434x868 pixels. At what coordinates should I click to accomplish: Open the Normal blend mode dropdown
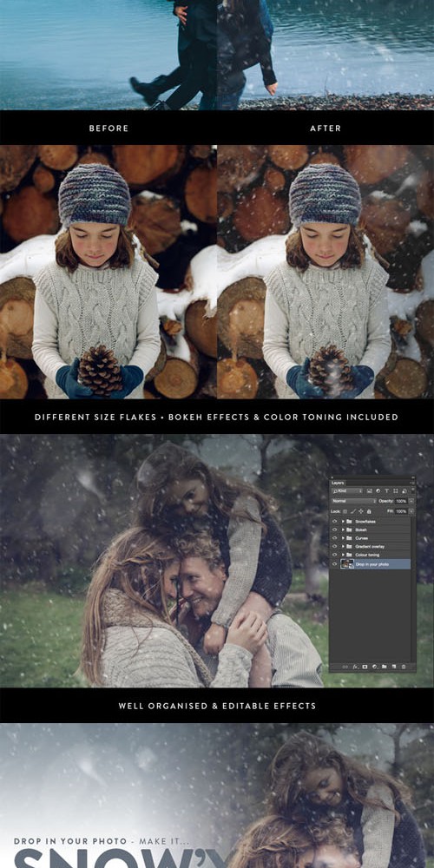point(354,501)
